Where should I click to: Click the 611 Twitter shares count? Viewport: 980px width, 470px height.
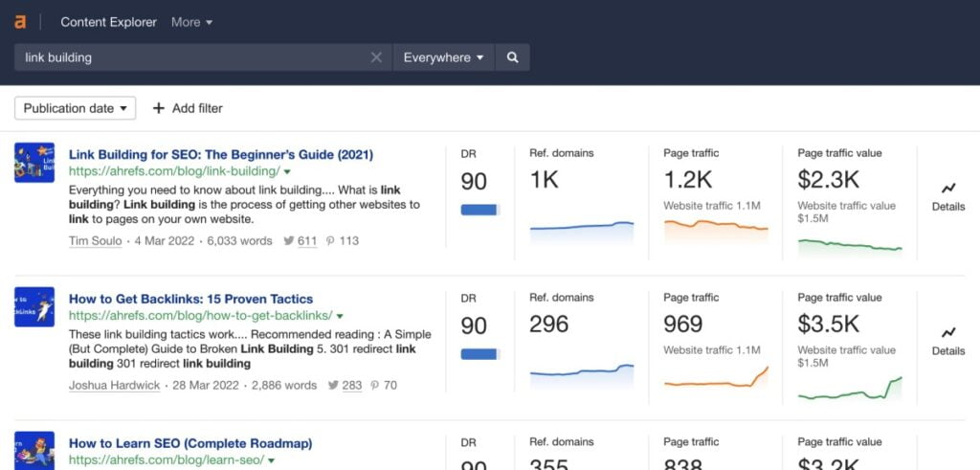point(307,240)
